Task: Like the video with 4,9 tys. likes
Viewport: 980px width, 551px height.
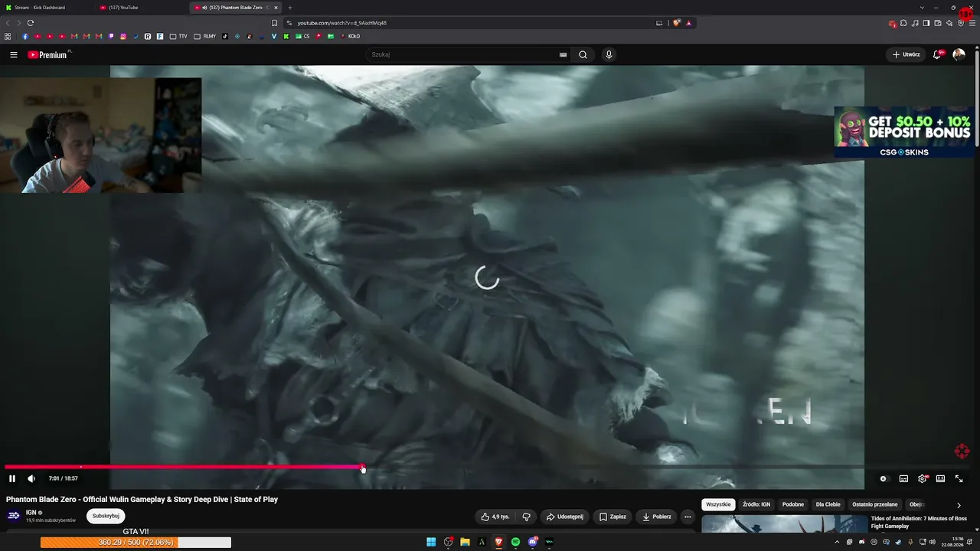Action: [x=495, y=517]
